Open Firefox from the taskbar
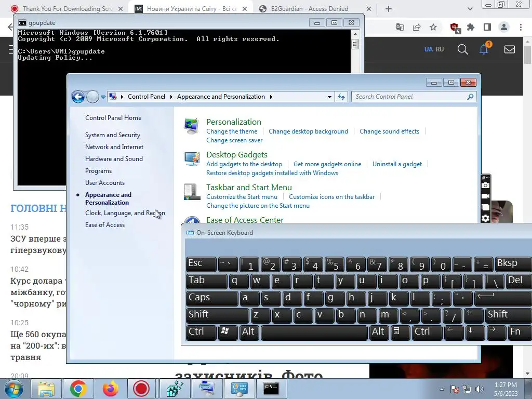Image resolution: width=532 pixels, height=399 pixels. point(110,389)
